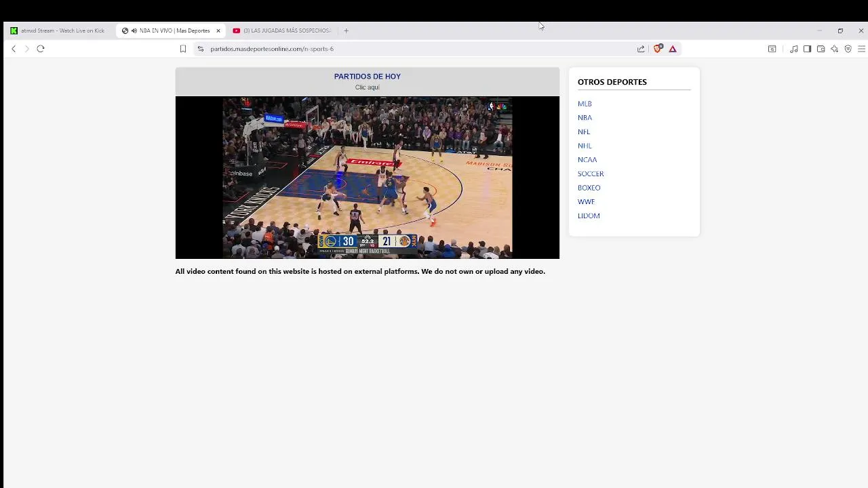Click the OTROS DEPORTES heading
This screenshot has width=868, height=488.
click(x=612, y=82)
